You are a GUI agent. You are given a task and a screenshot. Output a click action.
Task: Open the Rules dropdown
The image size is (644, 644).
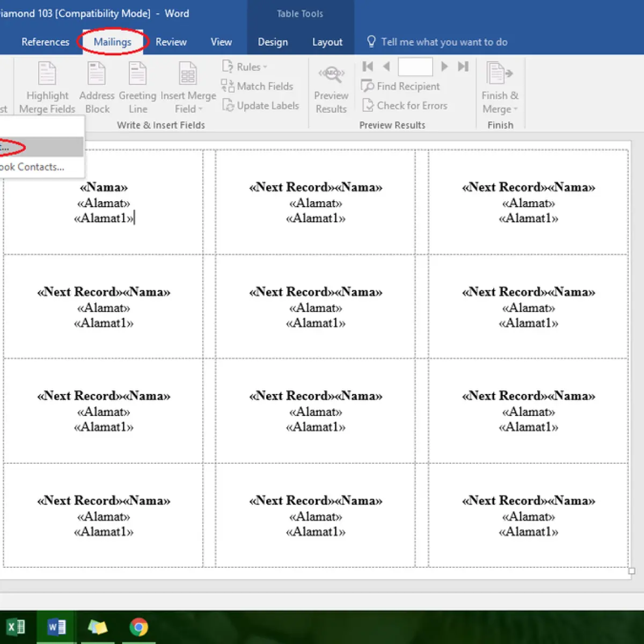(x=245, y=67)
